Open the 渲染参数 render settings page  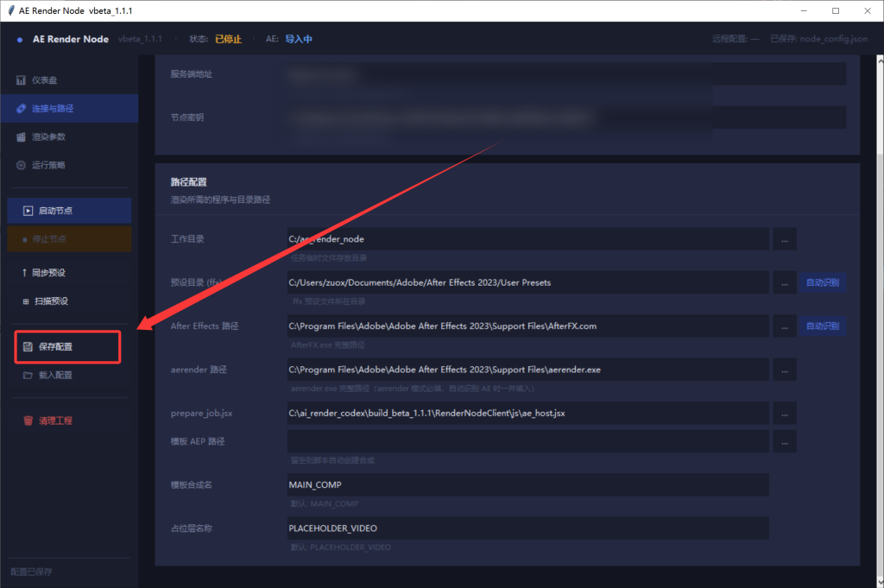point(48,136)
